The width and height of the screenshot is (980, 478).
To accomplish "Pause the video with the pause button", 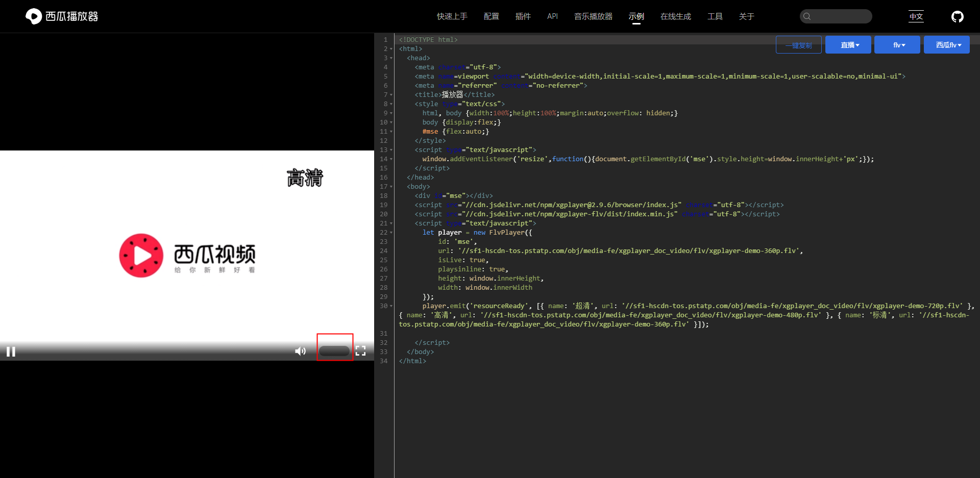I will tap(11, 351).
